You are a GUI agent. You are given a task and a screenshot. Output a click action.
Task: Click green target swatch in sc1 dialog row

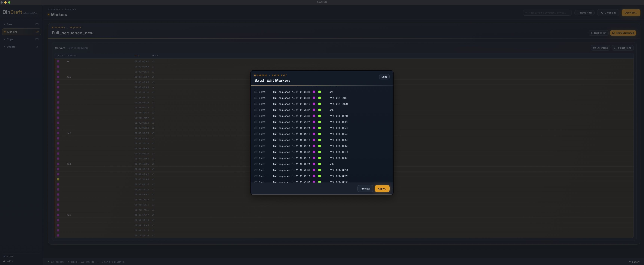click(320, 92)
